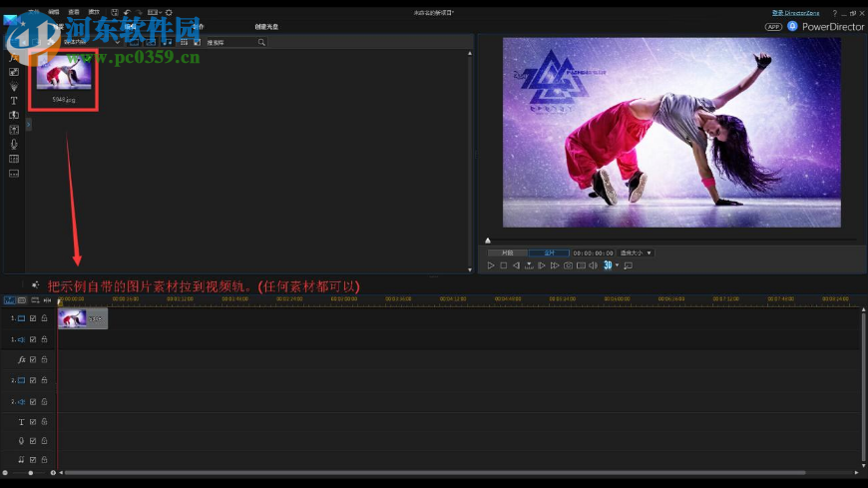Viewport: 868px width, 488px height.
Task: Undock the preview window icon
Action: [629, 265]
